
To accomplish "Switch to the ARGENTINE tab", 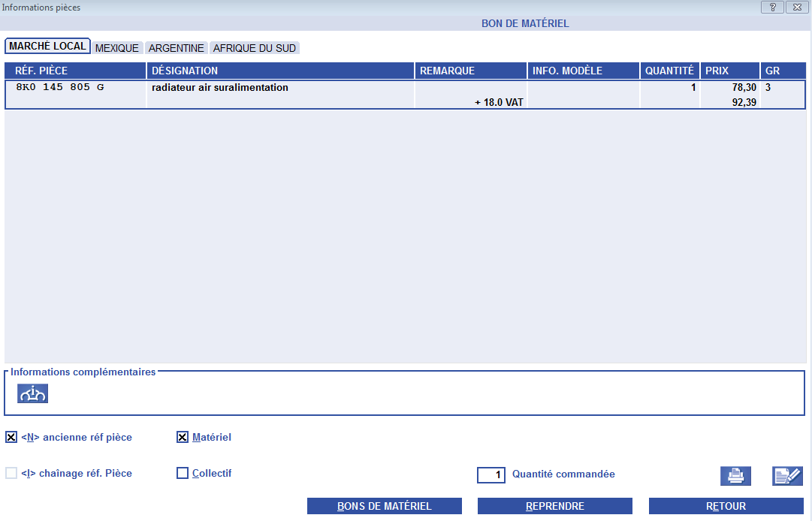I will point(177,48).
